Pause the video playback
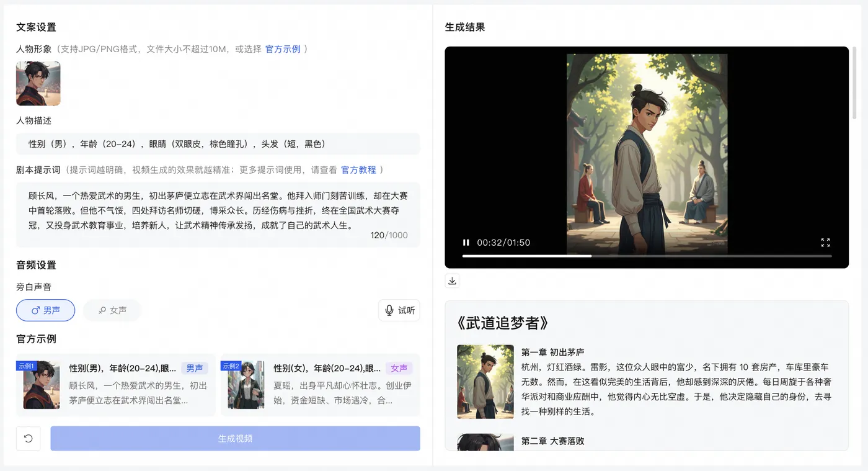The width and height of the screenshot is (868, 471). pyautogui.click(x=466, y=243)
